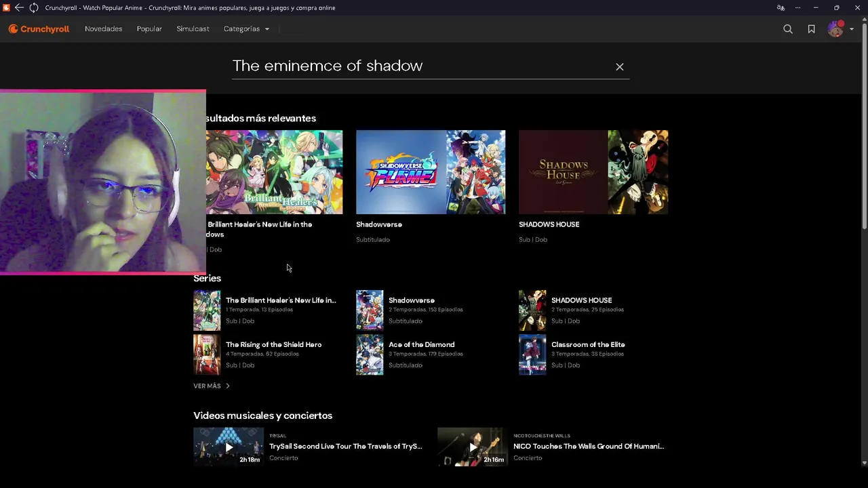Click Rising of the Shield Hero poster
This screenshot has height=488, width=868.
tap(207, 354)
